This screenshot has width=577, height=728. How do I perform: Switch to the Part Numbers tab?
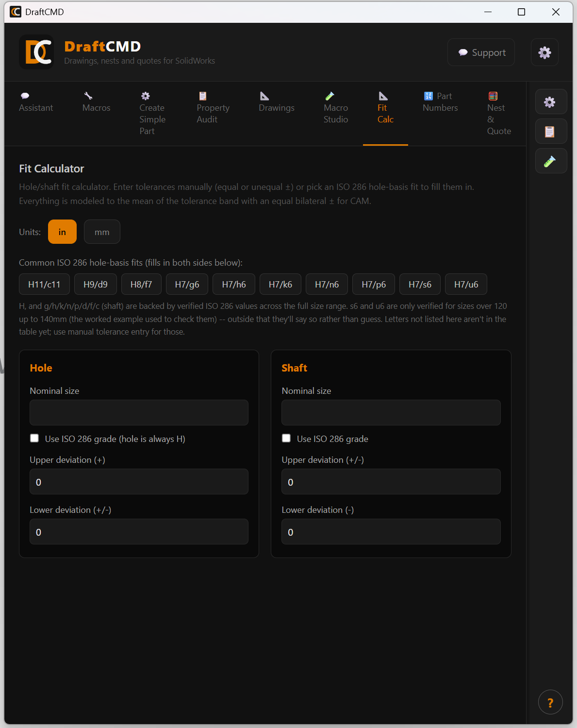[440, 102]
